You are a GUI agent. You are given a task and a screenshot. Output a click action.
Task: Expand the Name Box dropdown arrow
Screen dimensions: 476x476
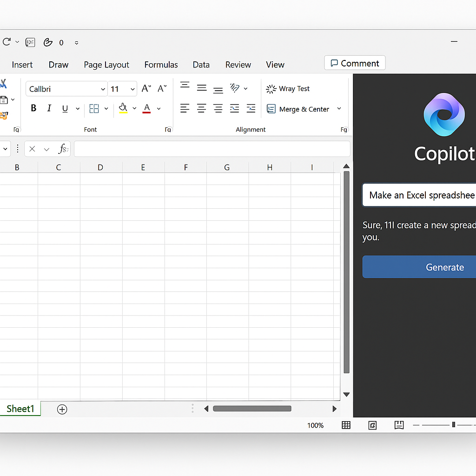pyautogui.click(x=5, y=149)
